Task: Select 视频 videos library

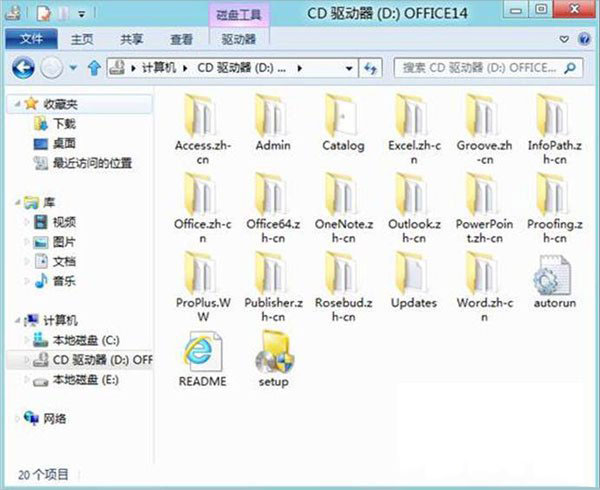Action: click(55, 222)
